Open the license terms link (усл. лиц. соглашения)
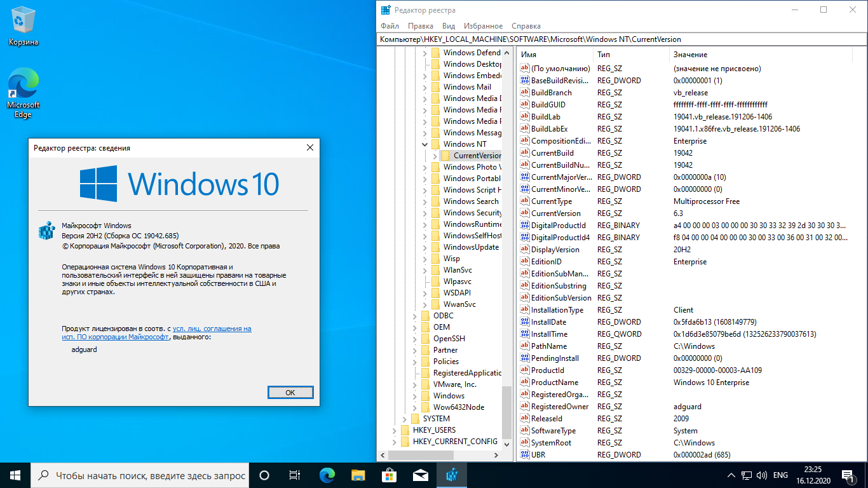 click(x=212, y=329)
